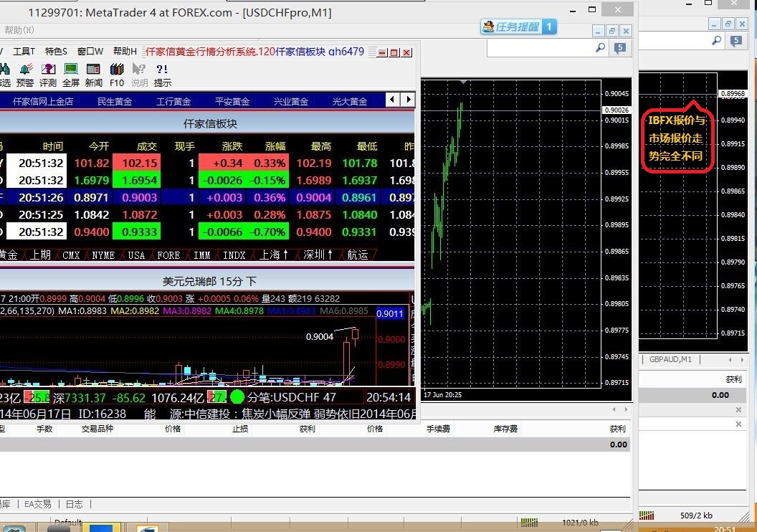Click the MetaTrader search input field
757x532 pixels.
pyautogui.click(x=541, y=48)
